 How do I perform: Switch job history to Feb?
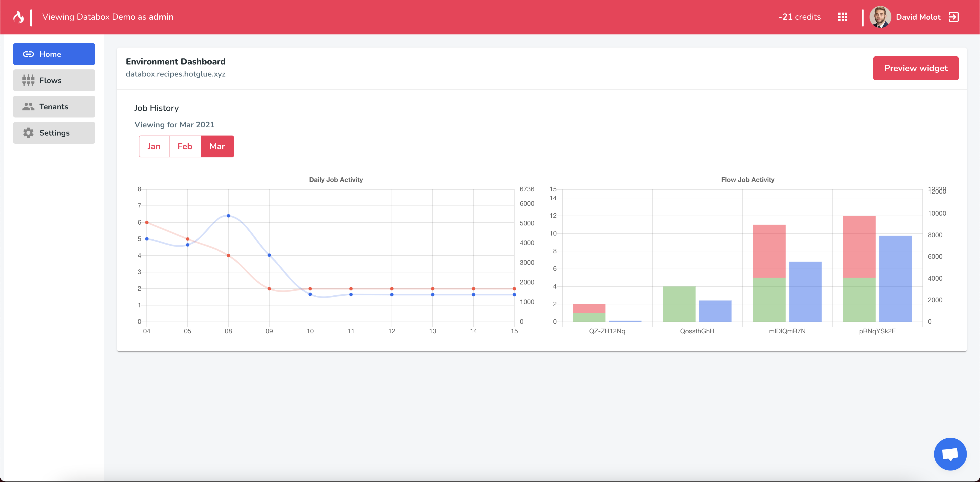185,146
